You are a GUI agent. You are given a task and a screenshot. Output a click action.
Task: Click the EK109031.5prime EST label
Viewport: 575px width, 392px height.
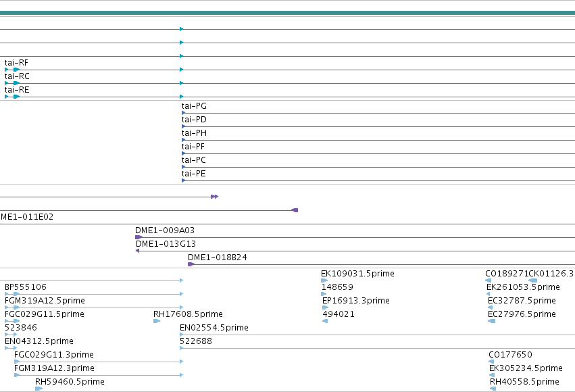pos(357,274)
